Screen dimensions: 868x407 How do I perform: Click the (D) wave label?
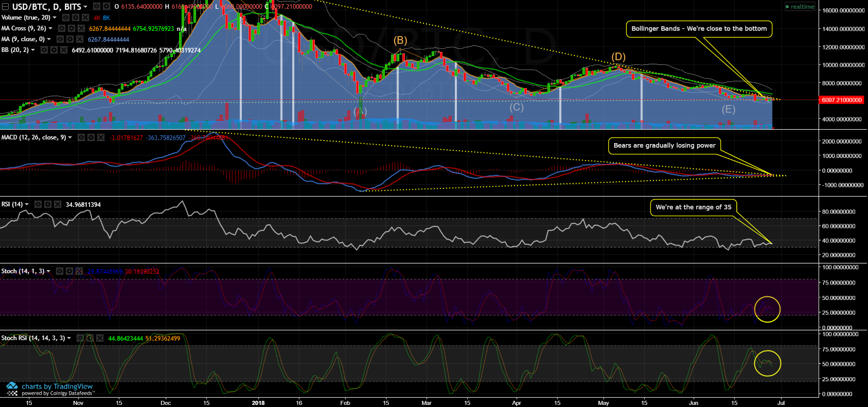click(618, 57)
